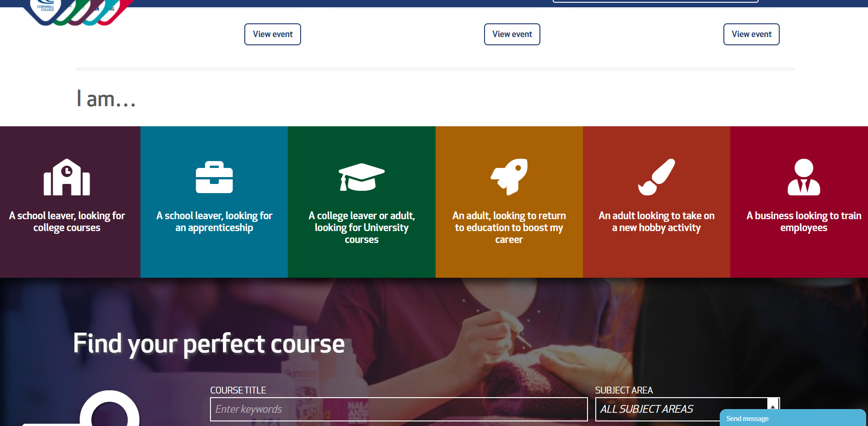Choose 'return to education to boost my career'
The height and width of the screenshot is (426, 868).
pos(509,227)
